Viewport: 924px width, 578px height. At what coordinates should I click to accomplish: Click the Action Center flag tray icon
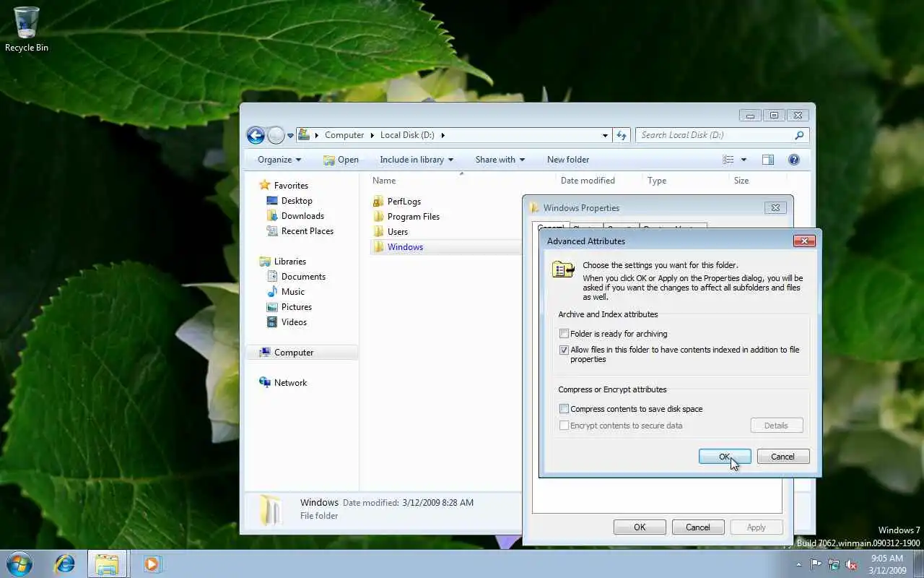click(816, 565)
